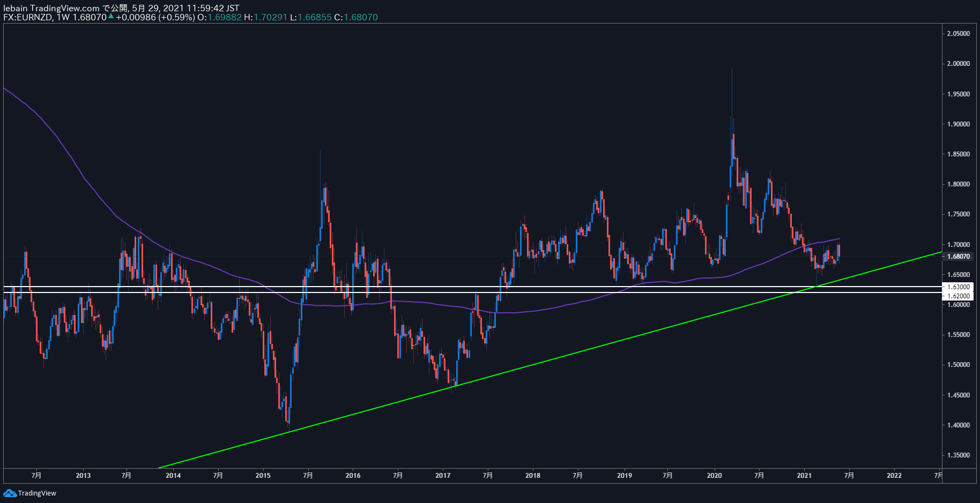Click the lebain TradingView.com publication header

pyautogui.click(x=121, y=8)
